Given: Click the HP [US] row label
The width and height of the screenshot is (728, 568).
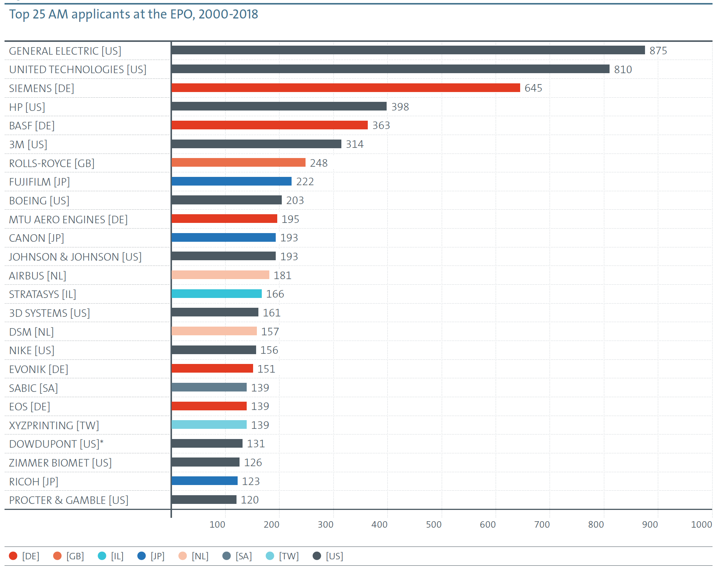Looking at the screenshot, I should tap(27, 107).
